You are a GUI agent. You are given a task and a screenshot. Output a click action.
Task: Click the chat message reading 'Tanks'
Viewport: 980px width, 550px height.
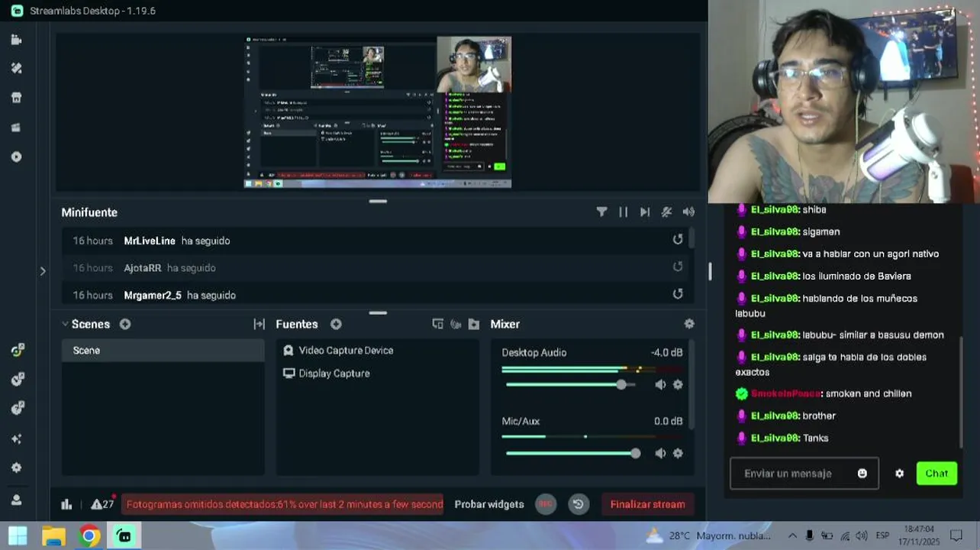pyautogui.click(x=815, y=438)
